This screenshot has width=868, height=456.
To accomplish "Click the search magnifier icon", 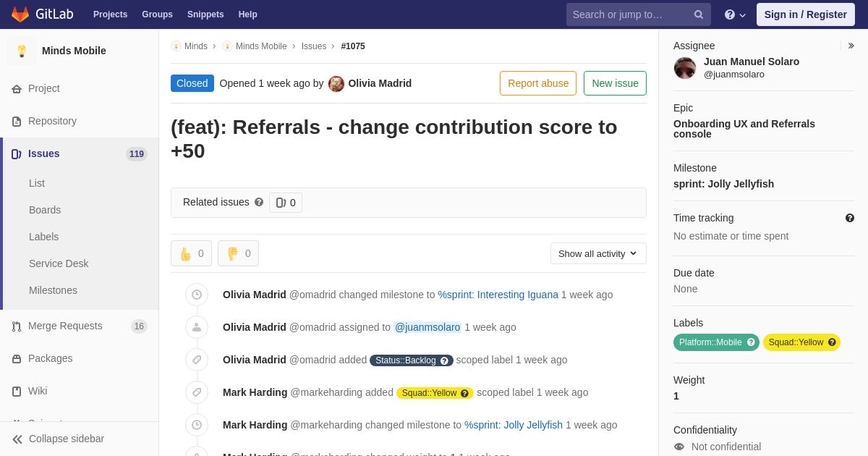I will (x=699, y=14).
